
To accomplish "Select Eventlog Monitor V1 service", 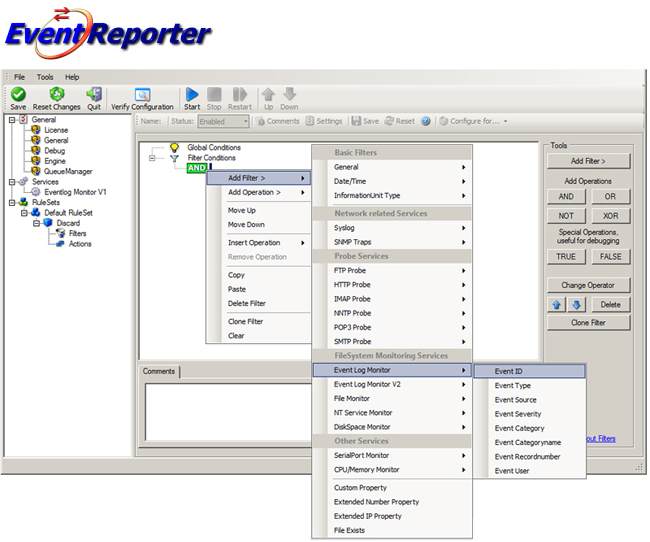I will [75, 192].
